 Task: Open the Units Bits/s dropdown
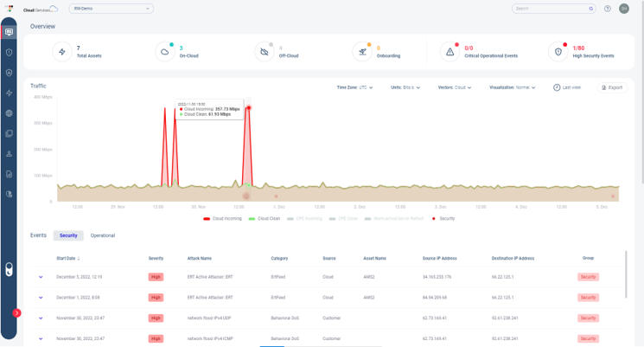(405, 87)
